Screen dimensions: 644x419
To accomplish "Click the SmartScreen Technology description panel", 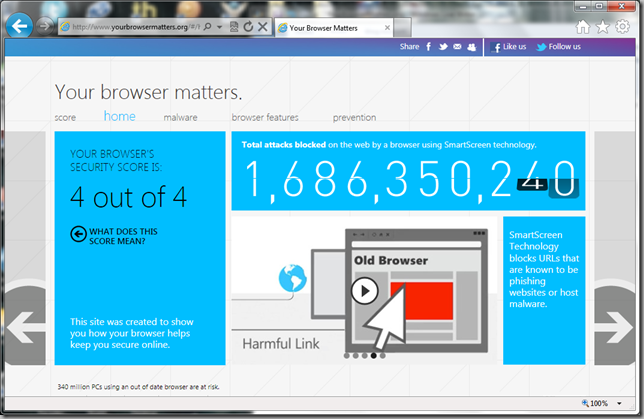I will click(544, 290).
